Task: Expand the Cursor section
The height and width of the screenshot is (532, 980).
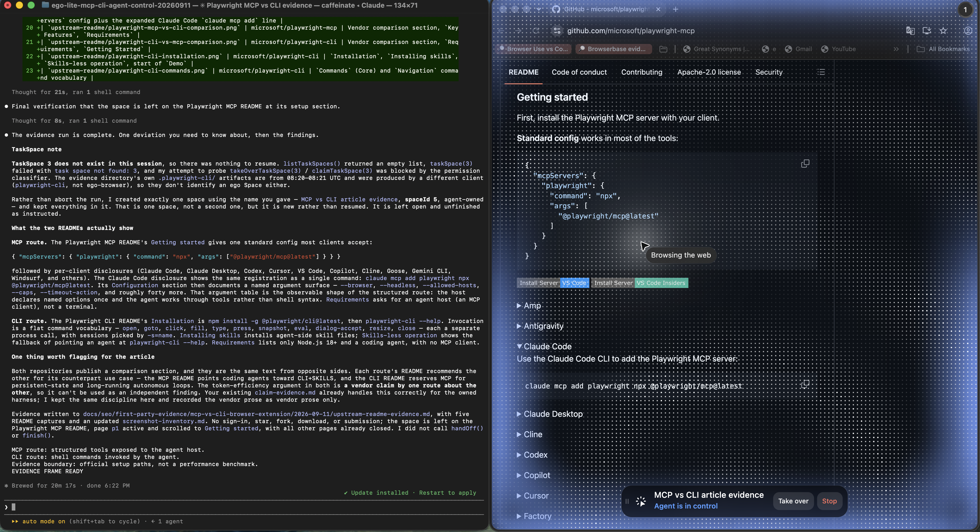Action: click(x=533, y=496)
